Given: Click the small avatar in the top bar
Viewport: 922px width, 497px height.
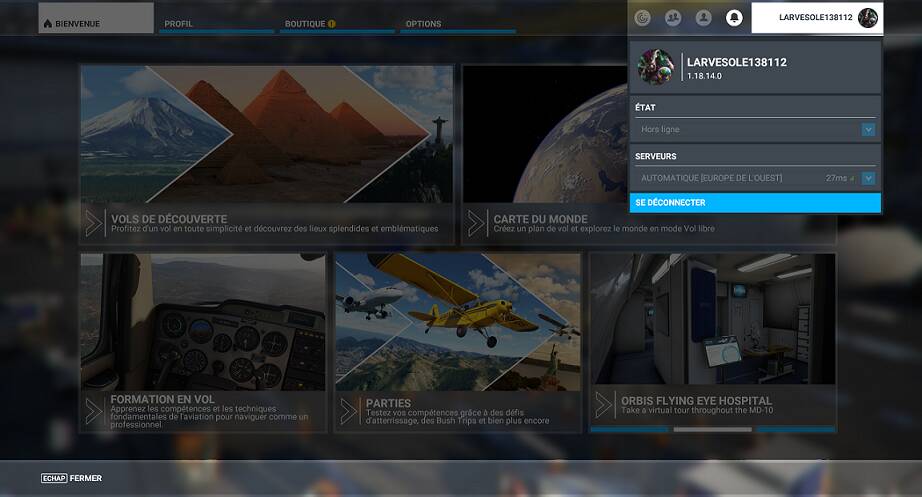Looking at the screenshot, I should click(x=868, y=18).
